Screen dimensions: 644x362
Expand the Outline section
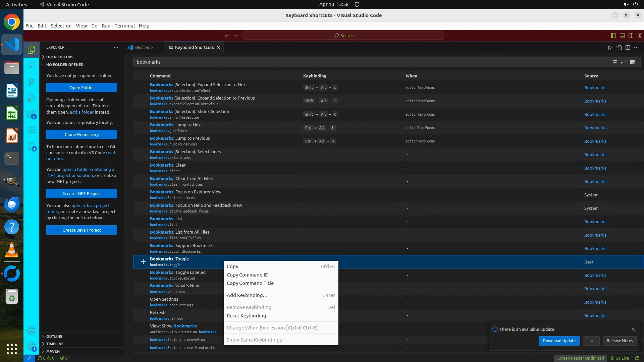point(54,337)
